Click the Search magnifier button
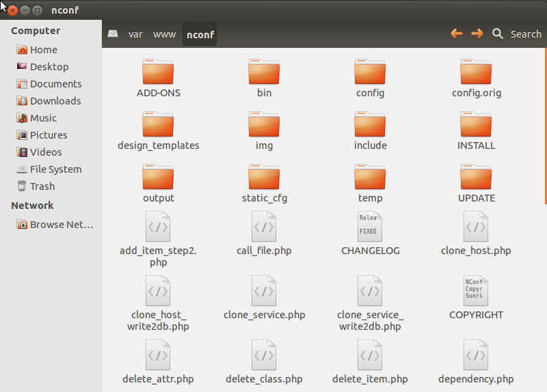Image resolution: width=547 pixels, height=392 pixels. coord(498,33)
